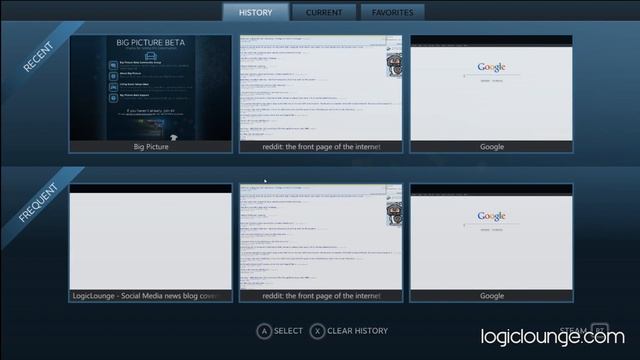Click the recent 'reddit: the front page' caption
Image resolution: width=640 pixels, height=360 pixels.
321,147
